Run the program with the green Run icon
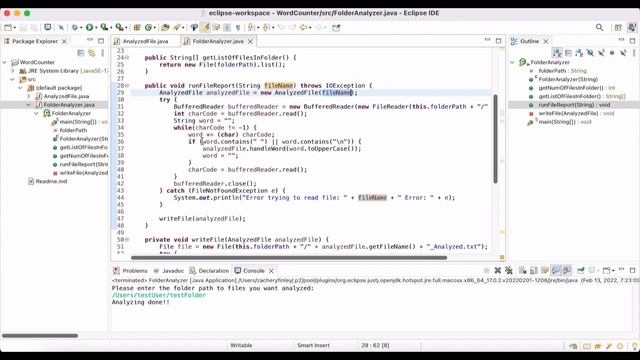Viewport: 640px width, 360px height. (x=89, y=27)
